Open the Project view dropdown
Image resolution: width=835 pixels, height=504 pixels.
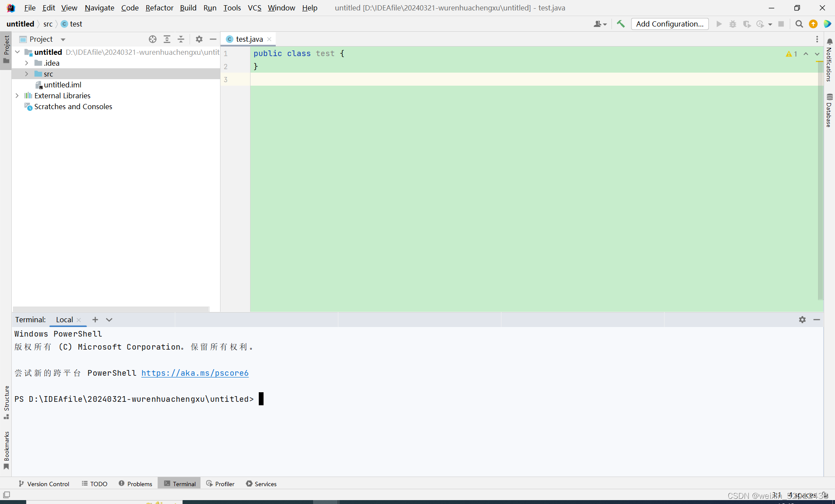point(63,39)
